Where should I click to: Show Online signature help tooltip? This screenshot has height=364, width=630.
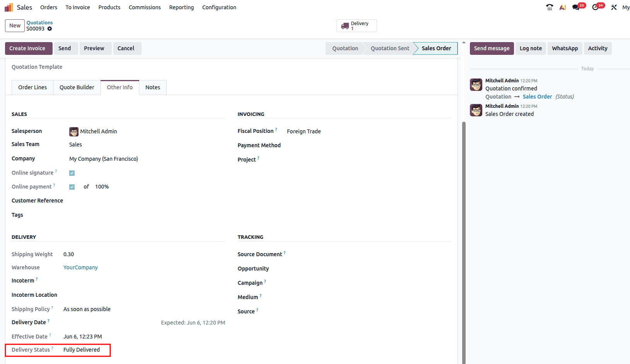(x=56, y=171)
